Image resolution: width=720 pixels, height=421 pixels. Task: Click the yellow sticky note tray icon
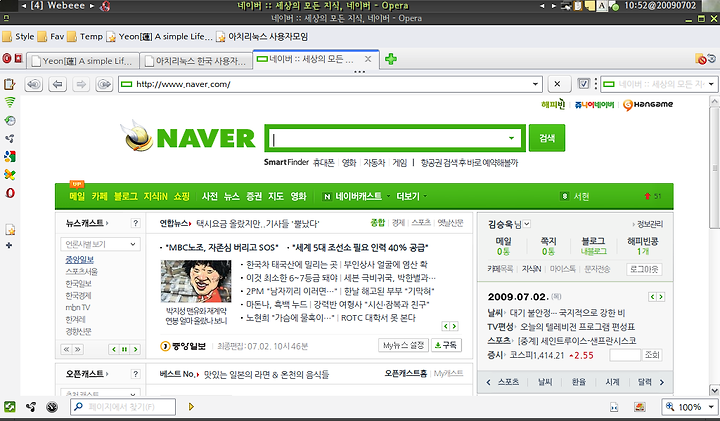(590, 6)
